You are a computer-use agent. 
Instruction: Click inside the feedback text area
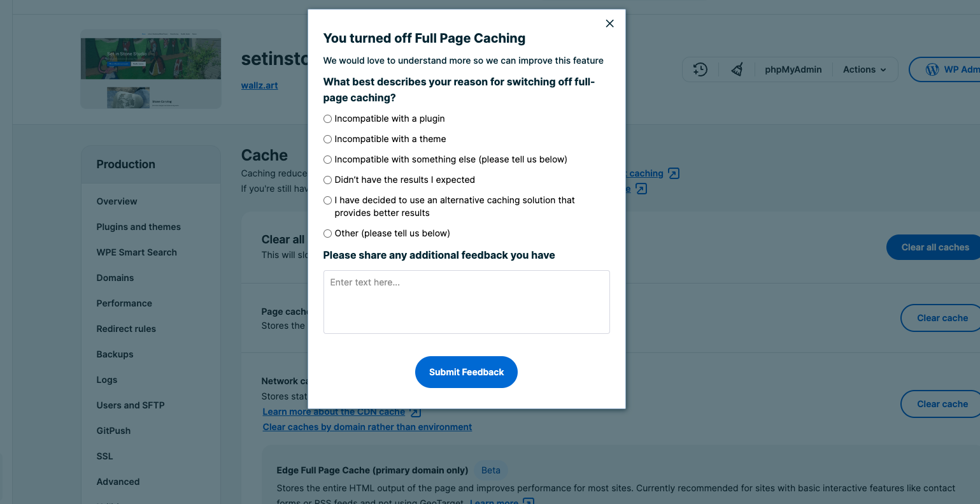466,301
